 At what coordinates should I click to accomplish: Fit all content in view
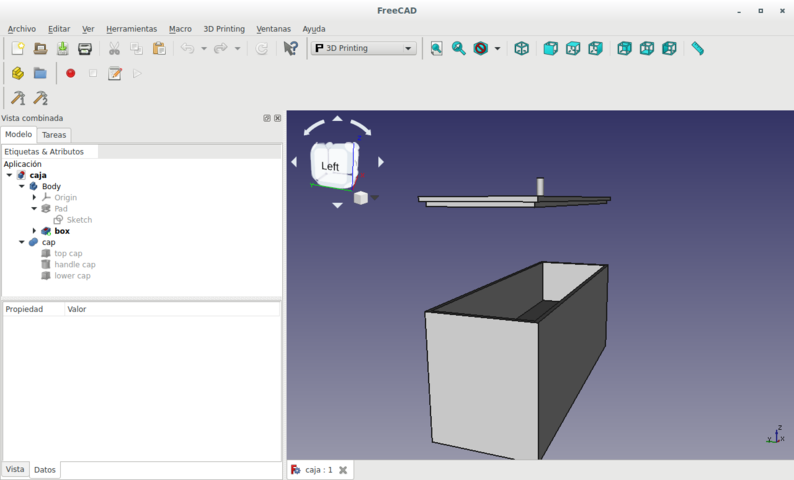tap(436, 49)
